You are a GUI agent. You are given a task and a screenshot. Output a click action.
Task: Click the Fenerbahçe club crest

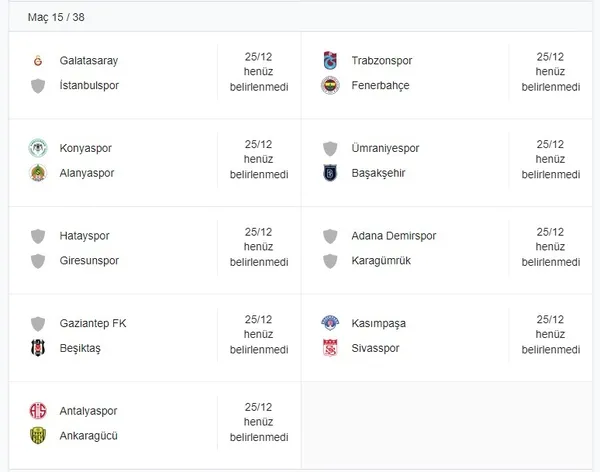[330, 86]
